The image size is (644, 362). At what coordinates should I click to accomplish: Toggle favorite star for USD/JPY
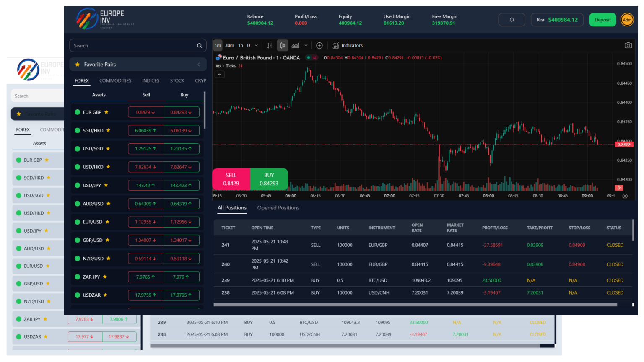tap(106, 185)
